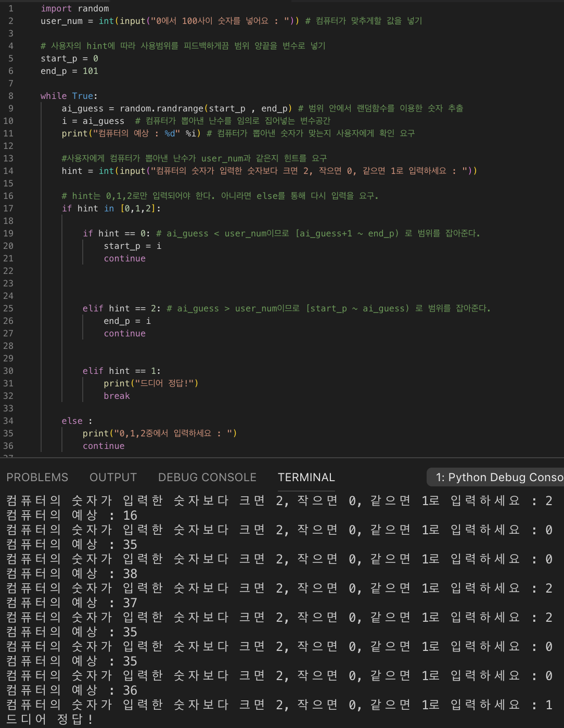Click the 'else :' statement on line 34
Screen dimensions: 564x728
[x=77, y=421]
